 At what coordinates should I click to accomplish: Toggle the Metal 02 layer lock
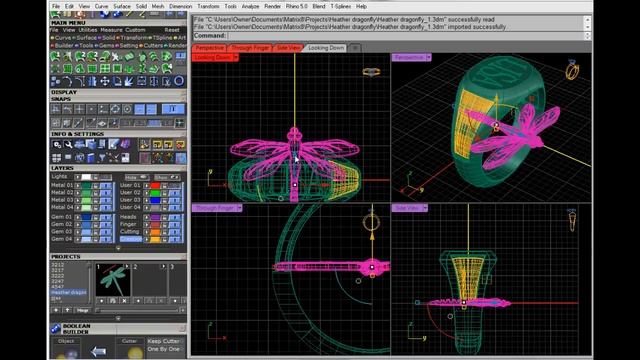(96, 193)
